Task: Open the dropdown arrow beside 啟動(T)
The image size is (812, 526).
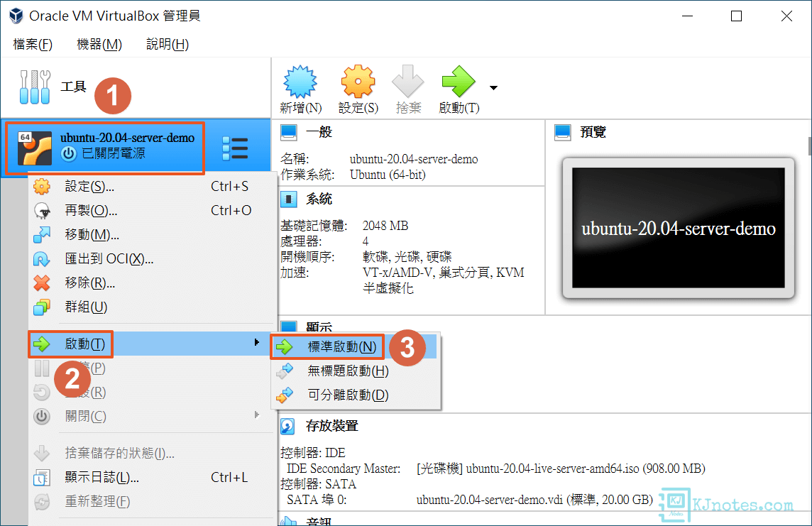Action: point(493,87)
